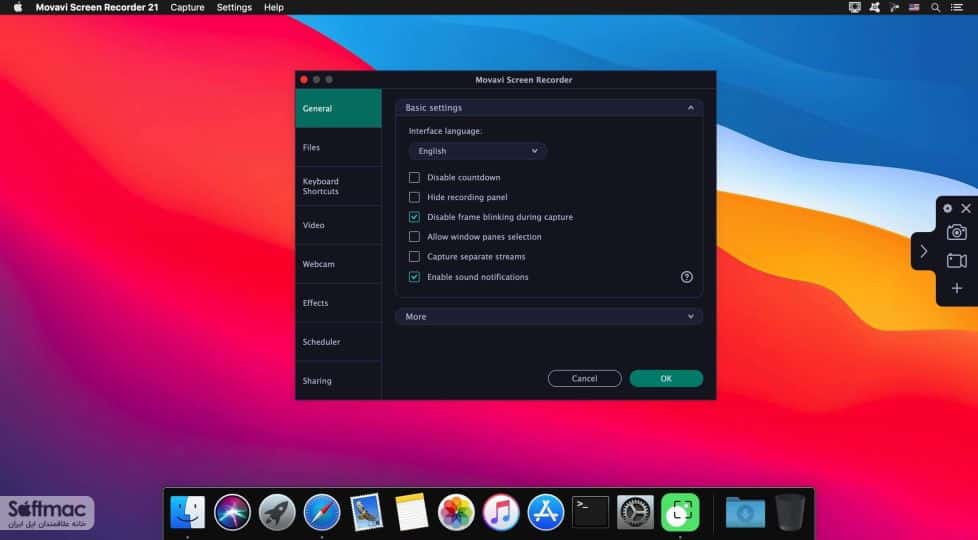The image size is (978, 540).
Task: Switch to the Video tab
Action: [x=338, y=225]
